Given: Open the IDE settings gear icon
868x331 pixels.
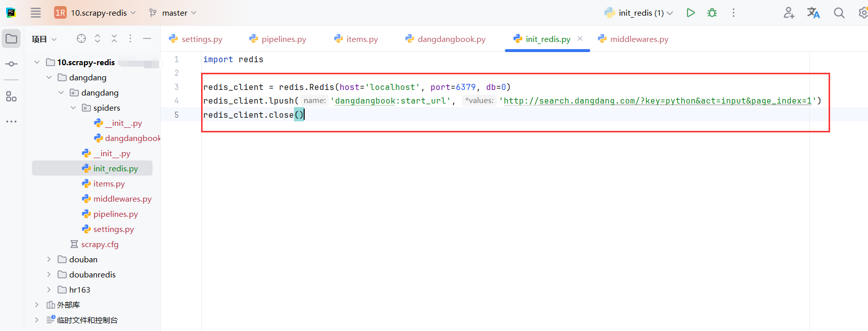Looking at the screenshot, I should (863, 13).
